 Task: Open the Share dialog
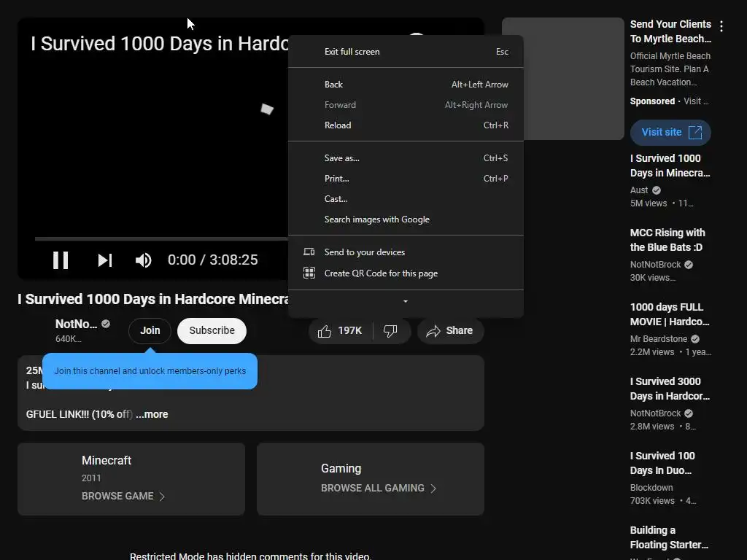(x=450, y=331)
